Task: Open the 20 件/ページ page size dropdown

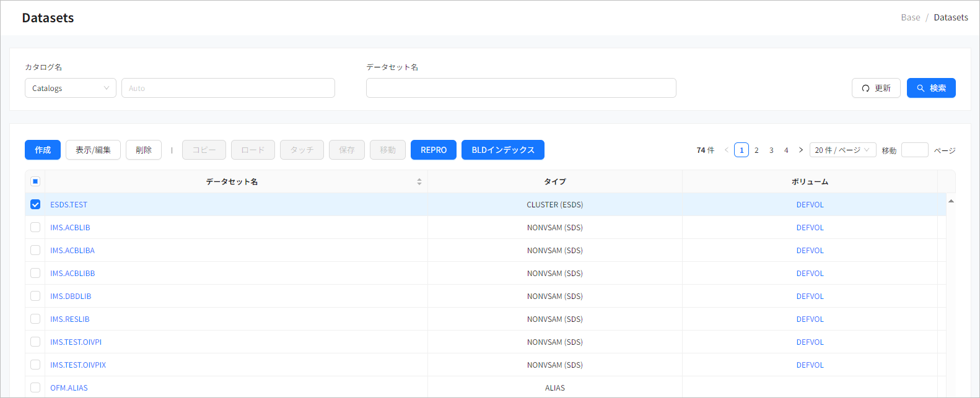Action: click(842, 150)
